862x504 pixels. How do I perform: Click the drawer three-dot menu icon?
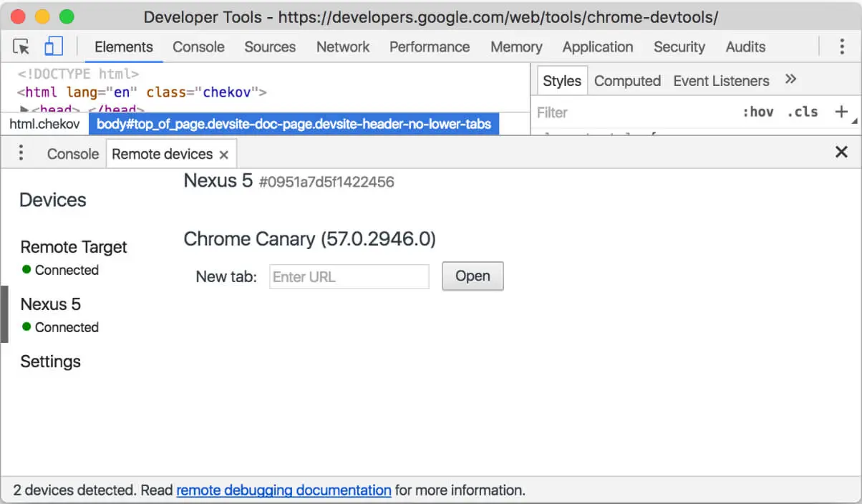(x=21, y=152)
